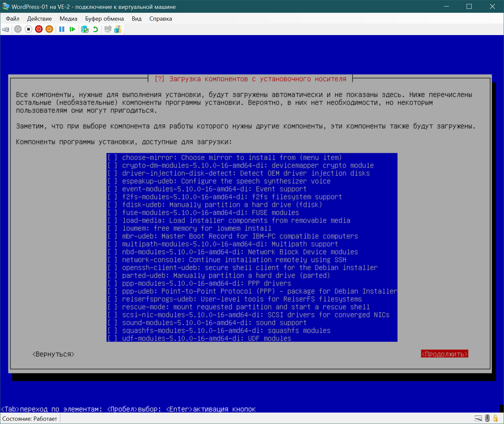
Task: Click the 'Network Block Device modules' text
Action: coord(303,252)
